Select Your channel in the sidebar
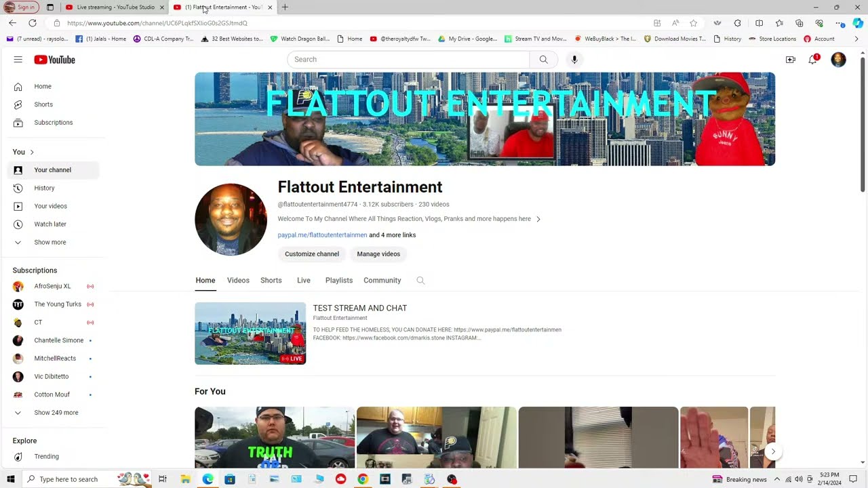The width and height of the screenshot is (868, 488). tap(53, 170)
